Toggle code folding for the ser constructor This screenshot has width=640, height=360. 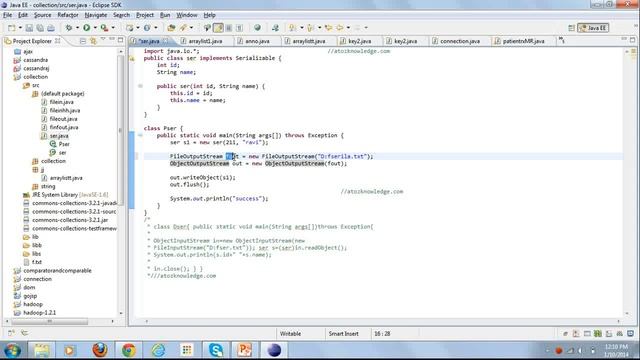[x=140, y=86]
